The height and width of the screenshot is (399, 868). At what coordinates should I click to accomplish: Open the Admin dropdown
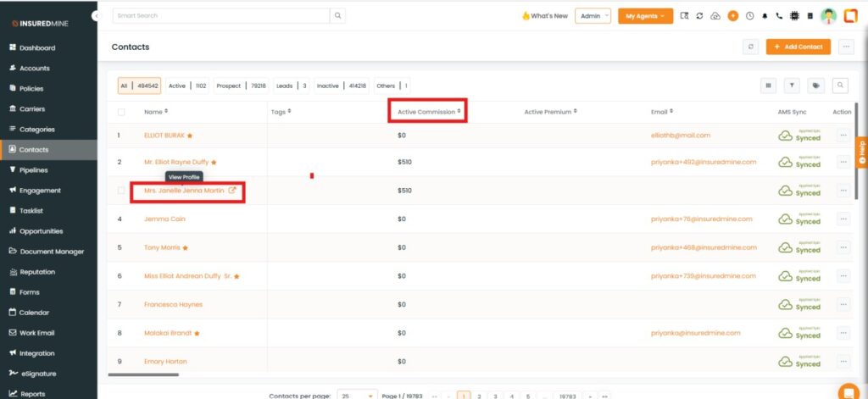(593, 16)
